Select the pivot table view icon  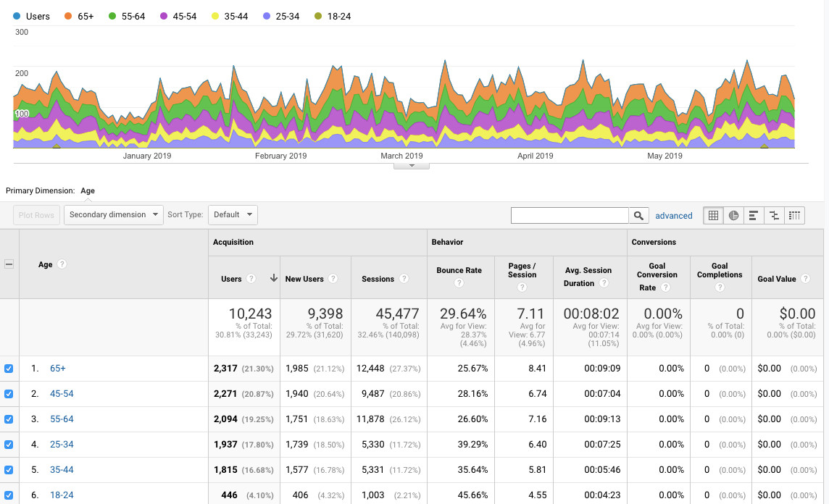pyautogui.click(x=794, y=215)
